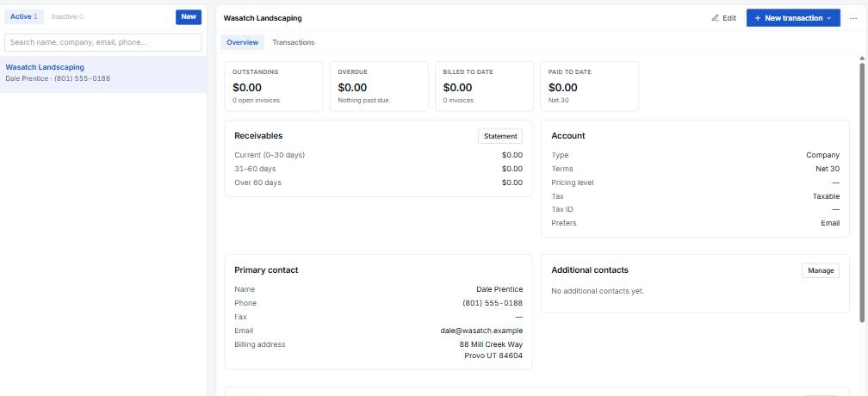This screenshot has width=868, height=396.
Task: Click the New transaction button
Action: click(x=793, y=18)
